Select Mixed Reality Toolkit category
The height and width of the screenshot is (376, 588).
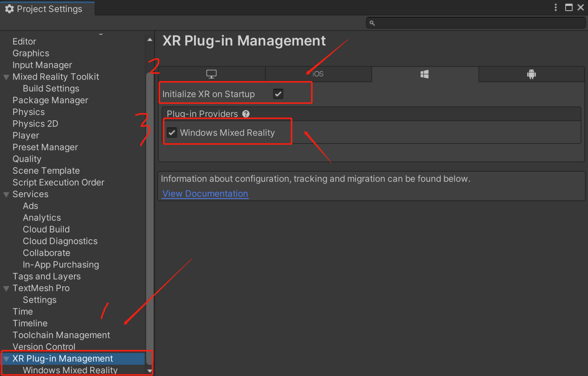click(x=56, y=77)
